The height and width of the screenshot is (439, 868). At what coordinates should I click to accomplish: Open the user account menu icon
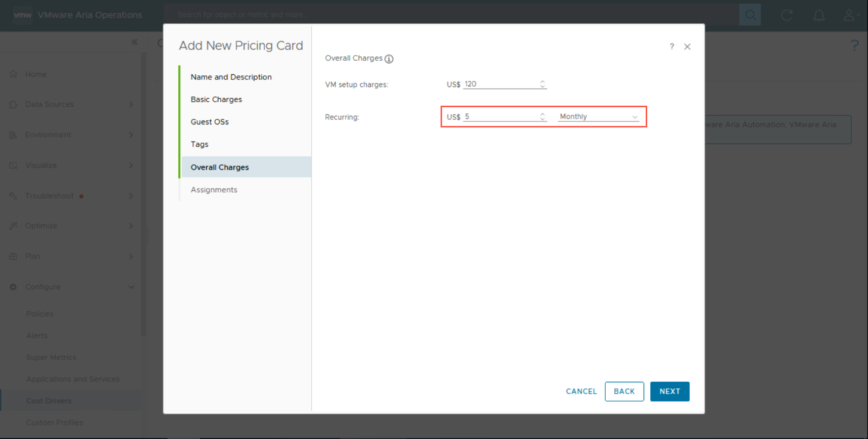point(849,15)
